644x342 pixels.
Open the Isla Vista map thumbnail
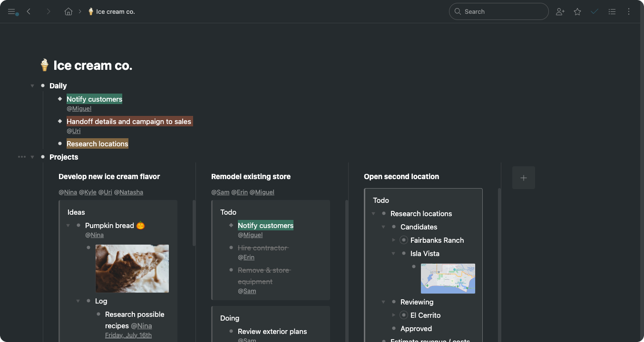click(x=448, y=278)
